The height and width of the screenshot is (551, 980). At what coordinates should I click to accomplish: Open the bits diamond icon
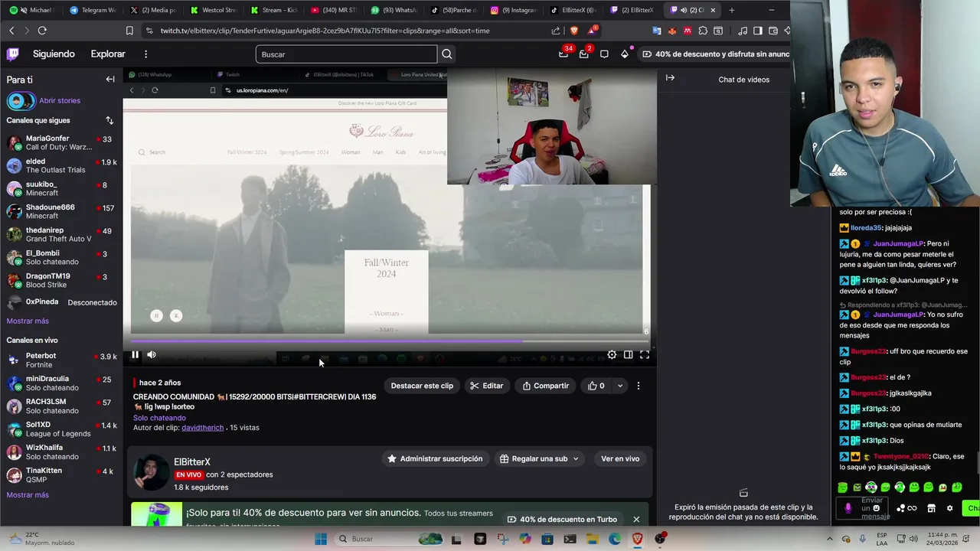click(x=625, y=54)
